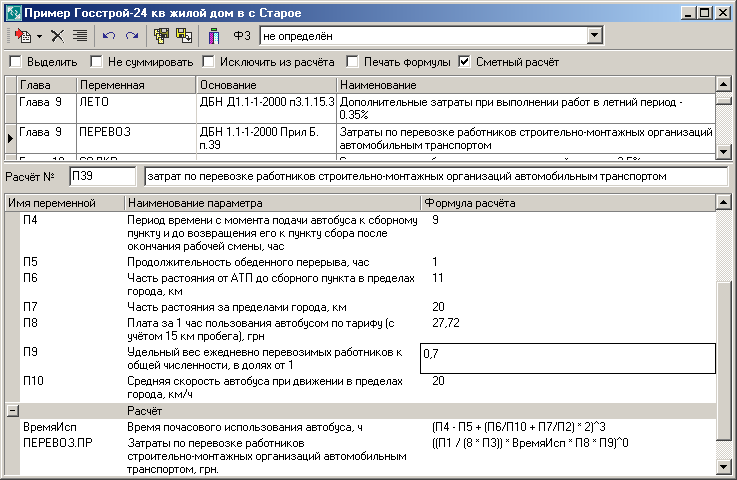Click the colorful vial icon in toolbar

(x=214, y=36)
